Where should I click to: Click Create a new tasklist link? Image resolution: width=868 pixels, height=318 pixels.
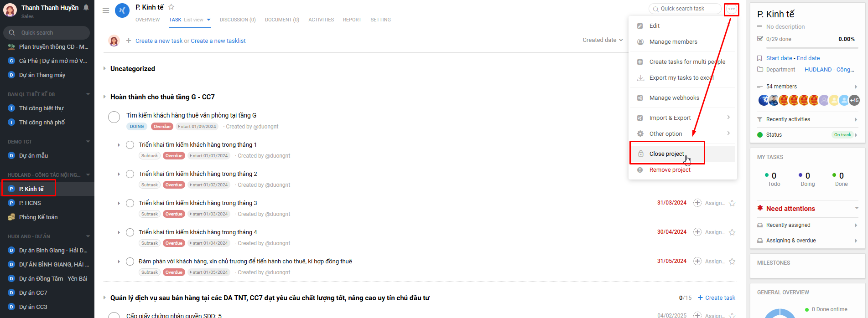pos(218,41)
